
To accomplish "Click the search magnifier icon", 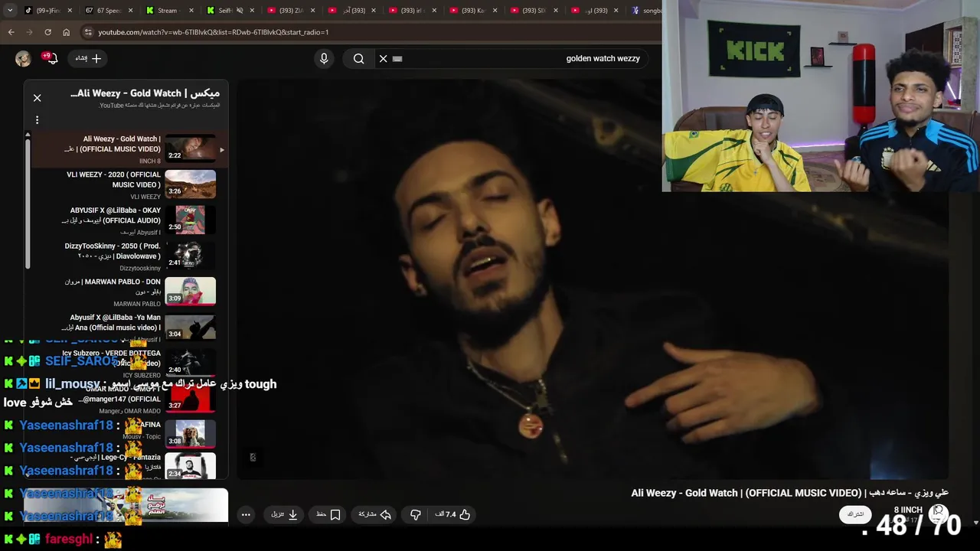I will [x=358, y=58].
